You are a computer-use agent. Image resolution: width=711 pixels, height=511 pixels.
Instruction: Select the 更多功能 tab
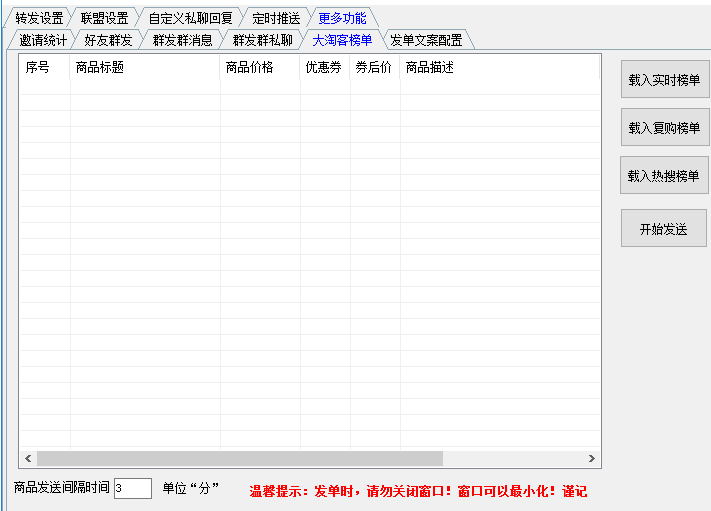(342, 18)
